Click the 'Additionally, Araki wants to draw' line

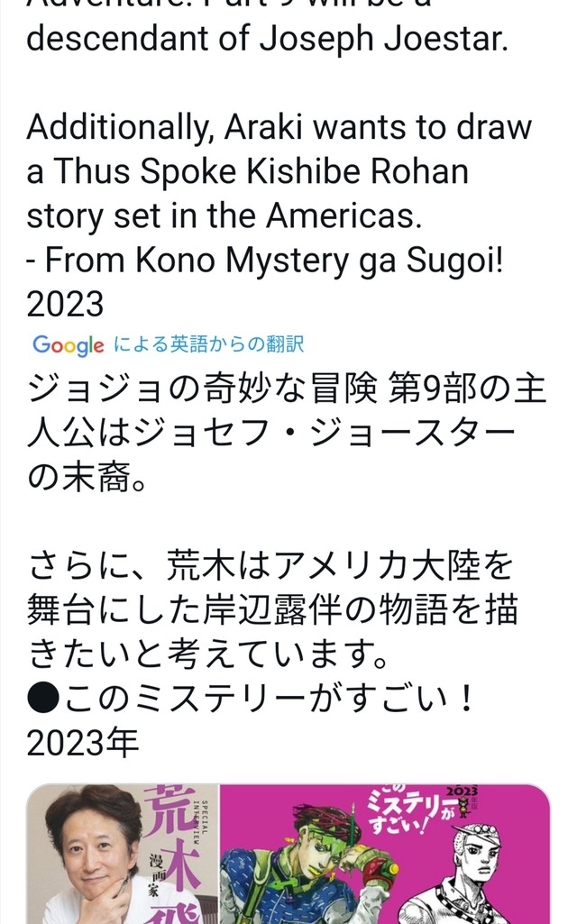279,127
